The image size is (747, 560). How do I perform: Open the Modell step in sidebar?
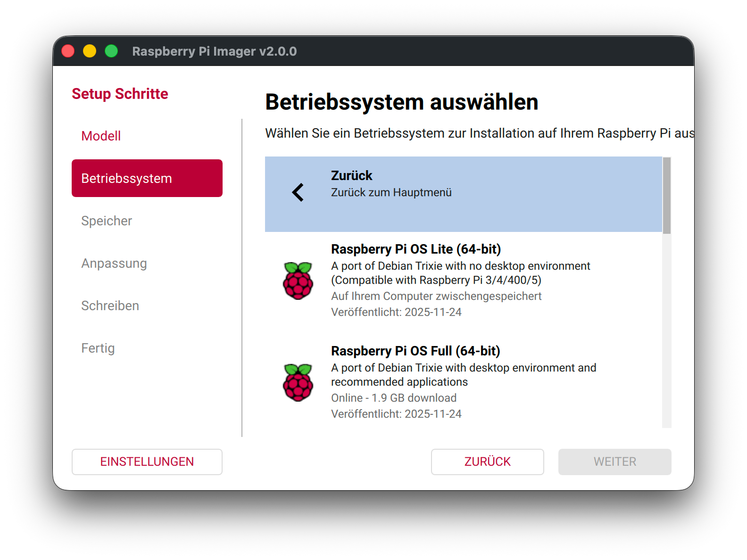(x=101, y=136)
